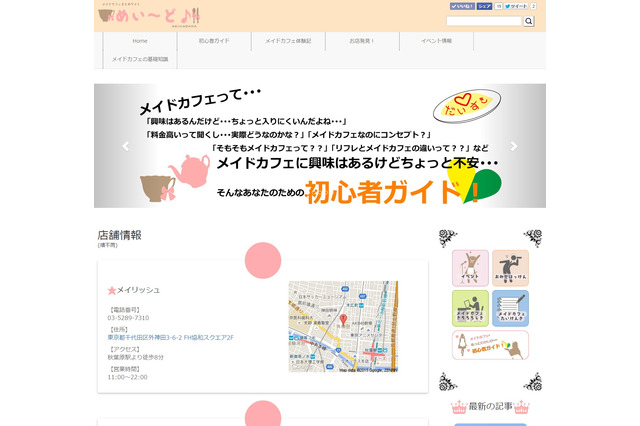
Task: Click the search magnifier button
Action: tap(529, 21)
